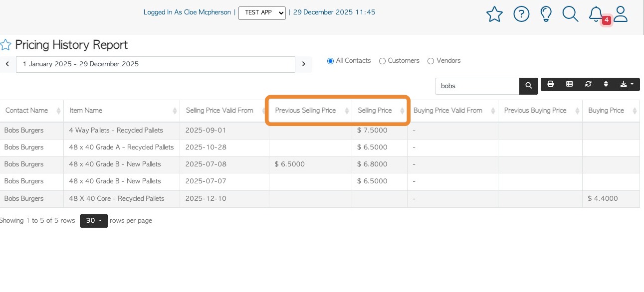Click the favorites star in the header
The image size is (644, 292).
[494, 14]
